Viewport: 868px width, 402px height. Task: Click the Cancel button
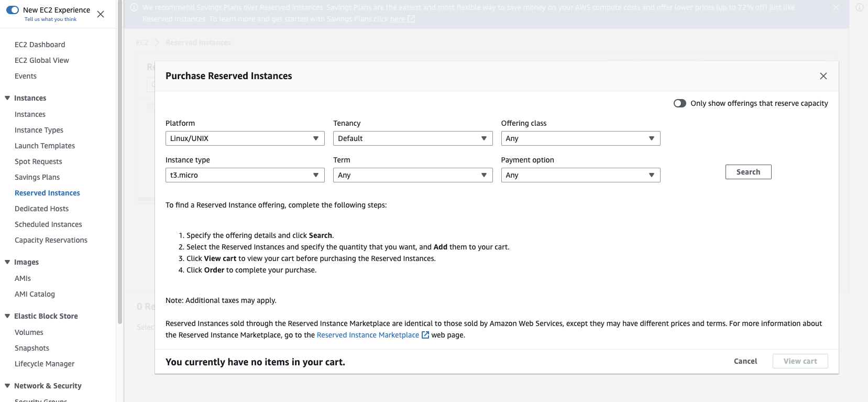(x=745, y=361)
